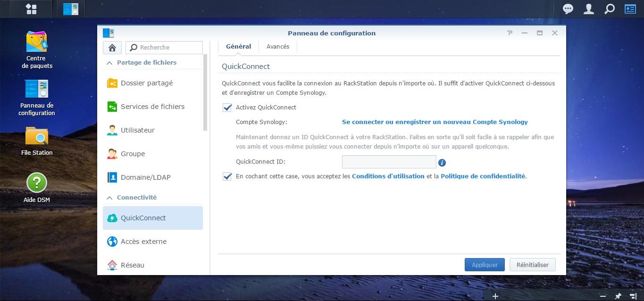Collapse the Connectivité section

109,198
